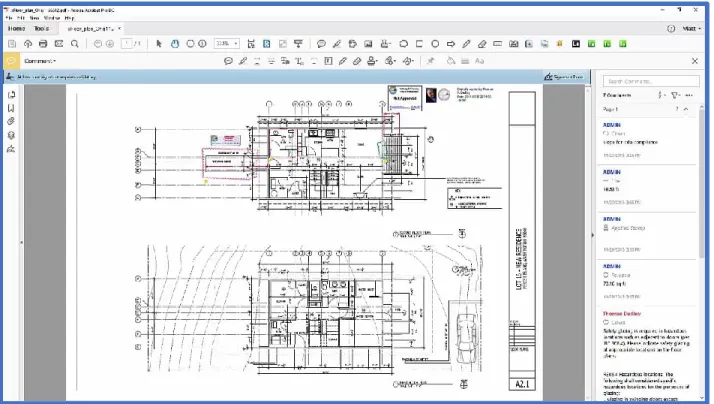Click the yellow Comment tool badge
This screenshot has height=404, width=714.
tap(11, 61)
